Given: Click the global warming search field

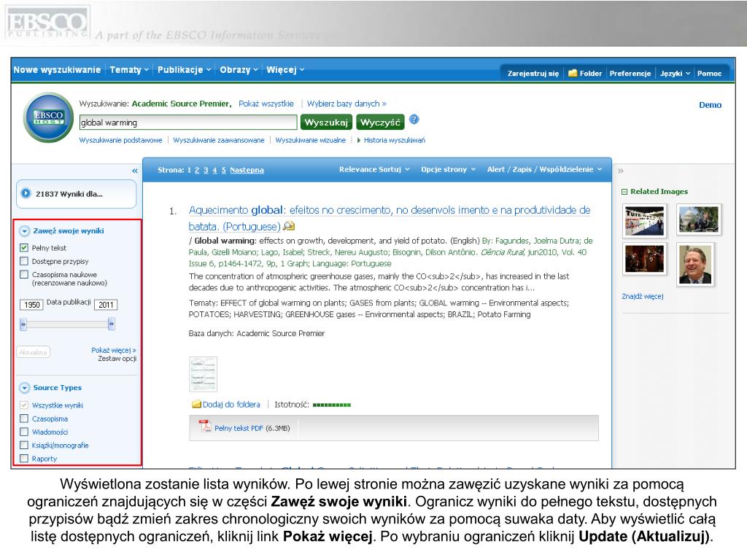Looking at the screenshot, I should tap(188, 122).
